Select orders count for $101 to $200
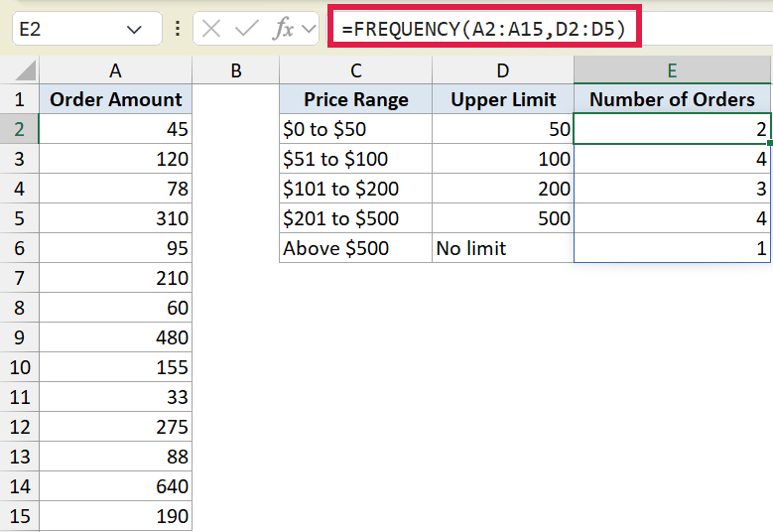This screenshot has height=532, width=773. (672, 189)
